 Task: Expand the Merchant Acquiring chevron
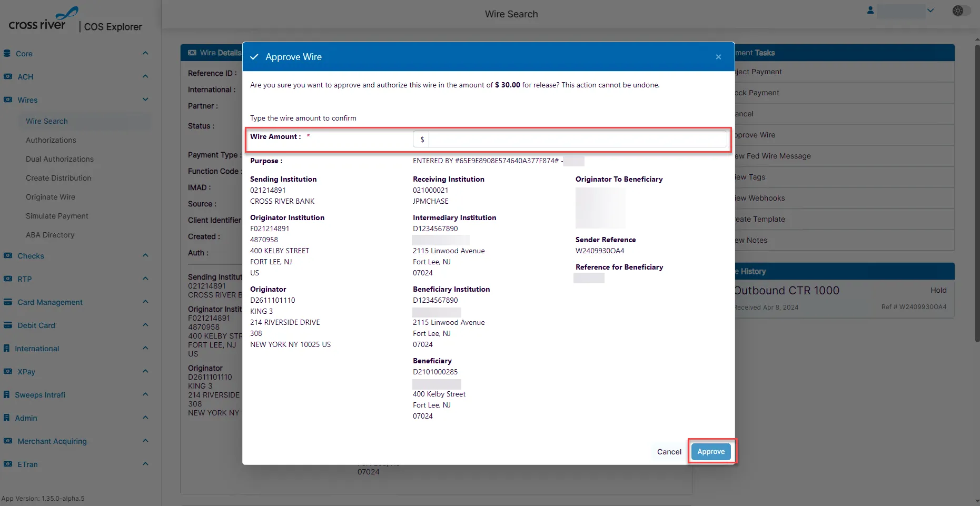click(x=145, y=441)
